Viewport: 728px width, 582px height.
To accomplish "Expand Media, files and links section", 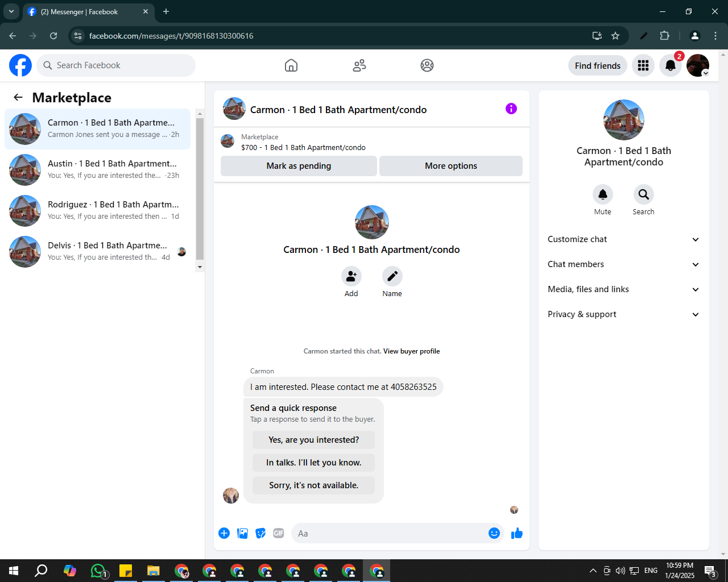I will pyautogui.click(x=624, y=289).
